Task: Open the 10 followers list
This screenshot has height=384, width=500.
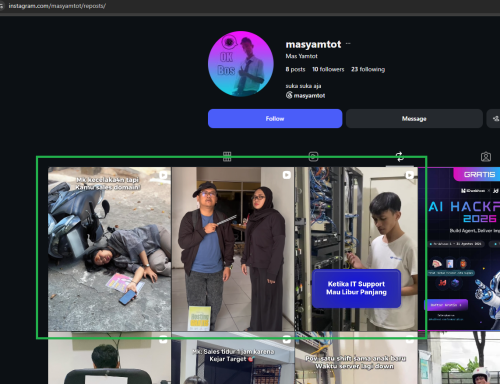Action: pyautogui.click(x=328, y=69)
